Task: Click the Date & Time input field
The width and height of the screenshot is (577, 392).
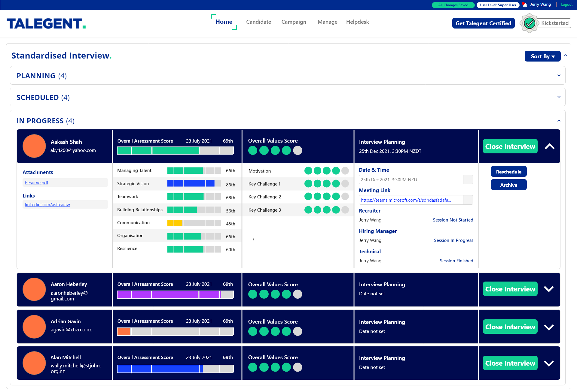Action: (x=411, y=179)
